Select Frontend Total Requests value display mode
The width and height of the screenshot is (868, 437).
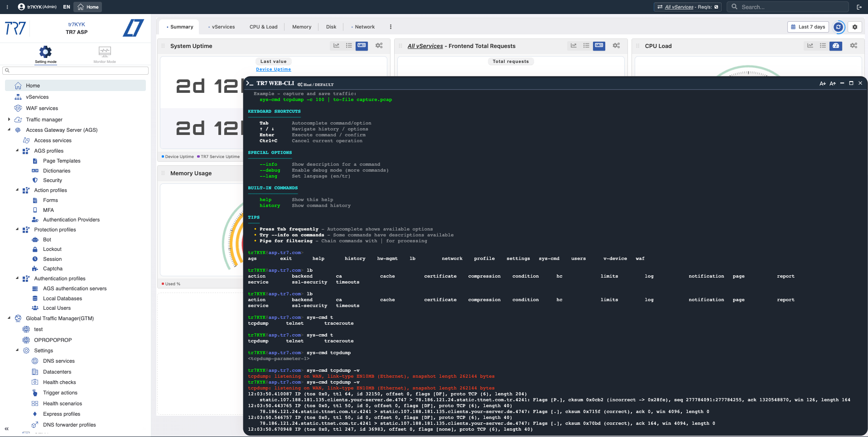coord(599,46)
